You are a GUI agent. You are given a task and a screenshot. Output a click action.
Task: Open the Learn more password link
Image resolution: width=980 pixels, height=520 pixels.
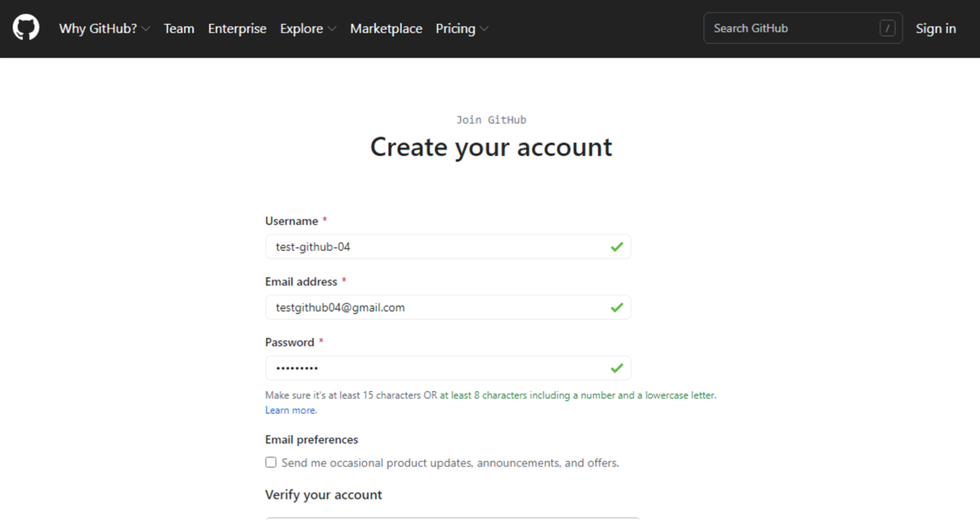coord(291,410)
